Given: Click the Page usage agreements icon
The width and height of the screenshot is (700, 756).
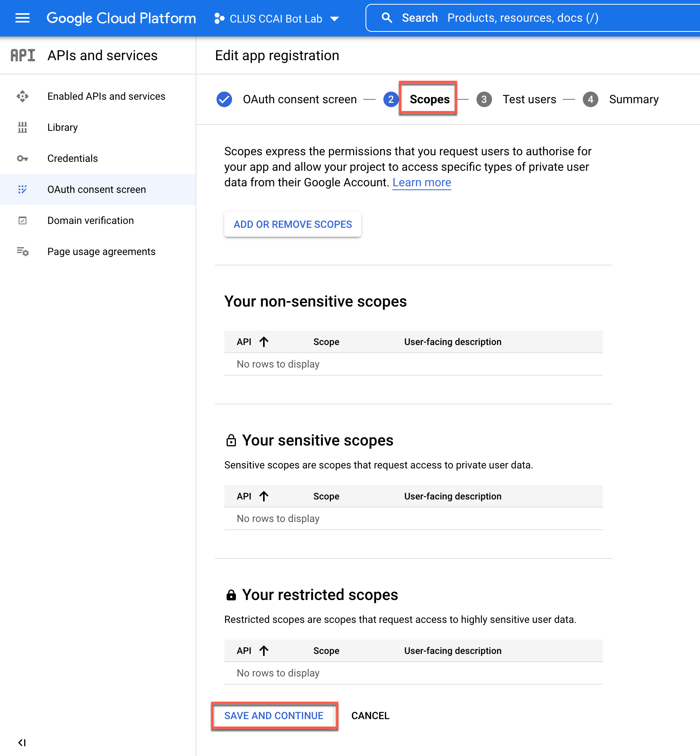Looking at the screenshot, I should 23,251.
